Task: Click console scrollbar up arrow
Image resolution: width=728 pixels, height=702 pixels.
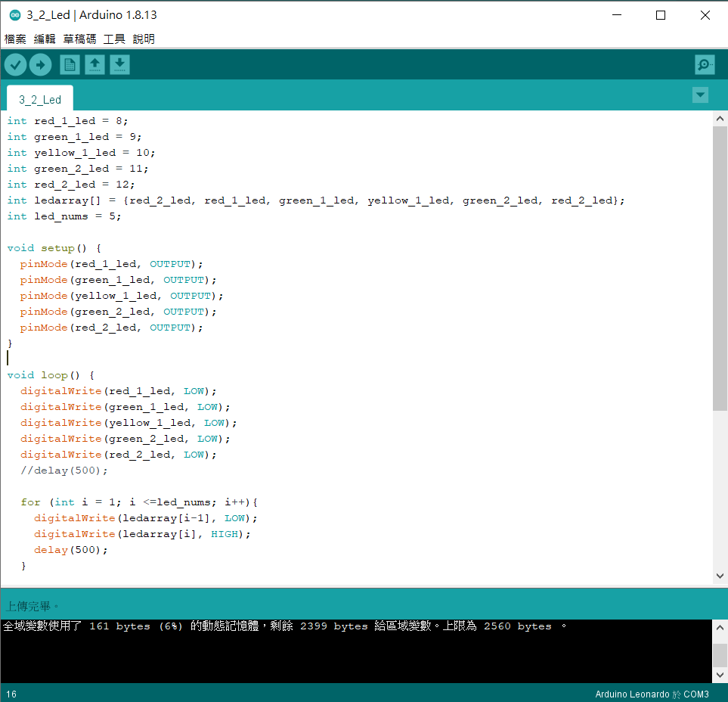Action: tap(720, 628)
